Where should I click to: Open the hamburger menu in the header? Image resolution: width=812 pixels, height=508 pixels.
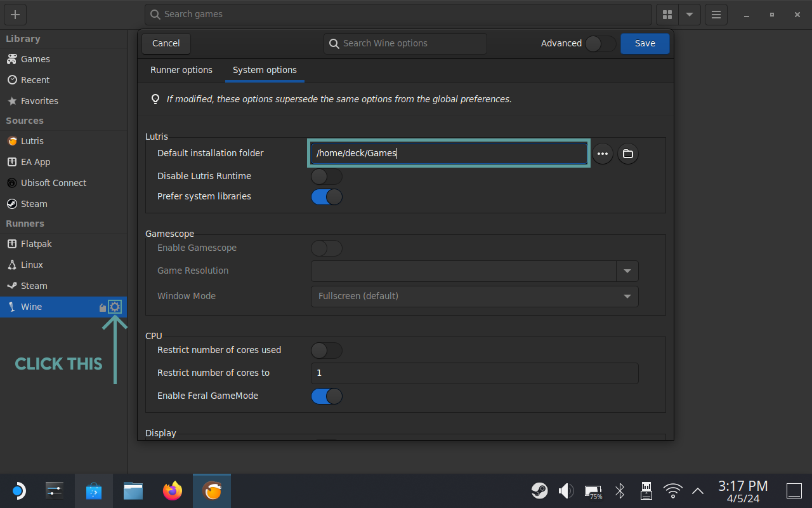tap(716, 15)
